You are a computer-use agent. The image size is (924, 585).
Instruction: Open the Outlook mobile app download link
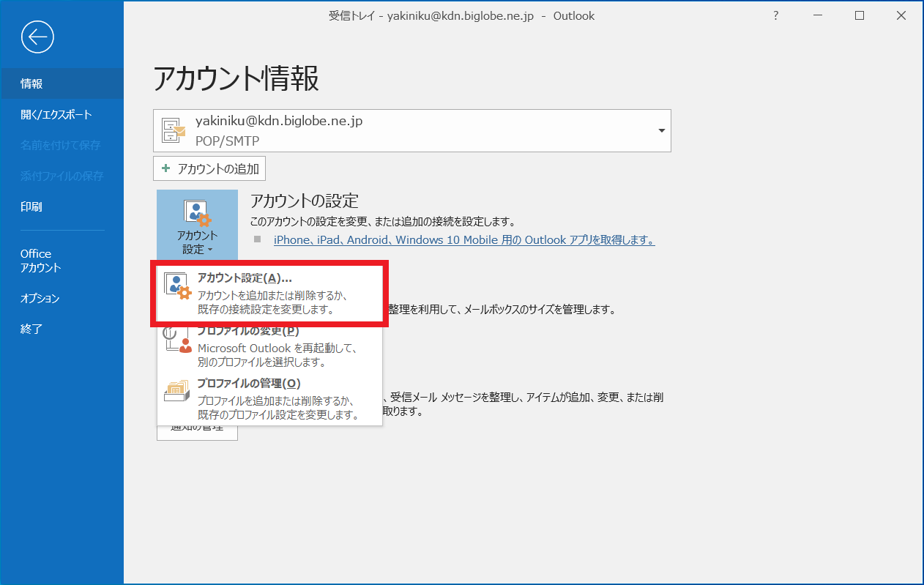pos(463,240)
